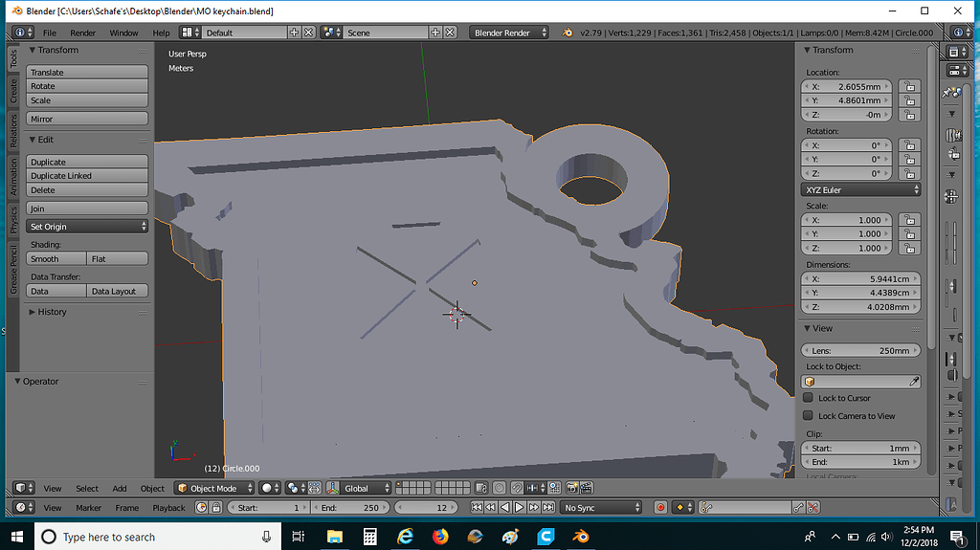Screen dimensions: 980x550
Task: Toggle proportional editing icon
Action: tap(499, 488)
